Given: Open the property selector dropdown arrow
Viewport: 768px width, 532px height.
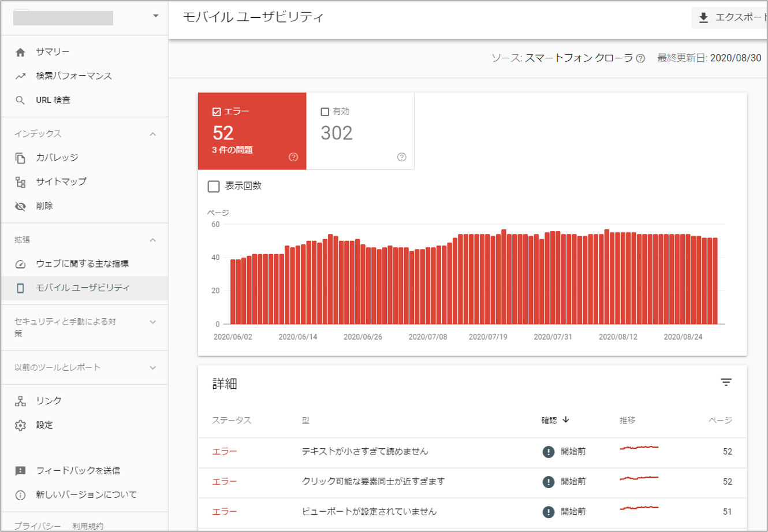Looking at the screenshot, I should click(155, 16).
